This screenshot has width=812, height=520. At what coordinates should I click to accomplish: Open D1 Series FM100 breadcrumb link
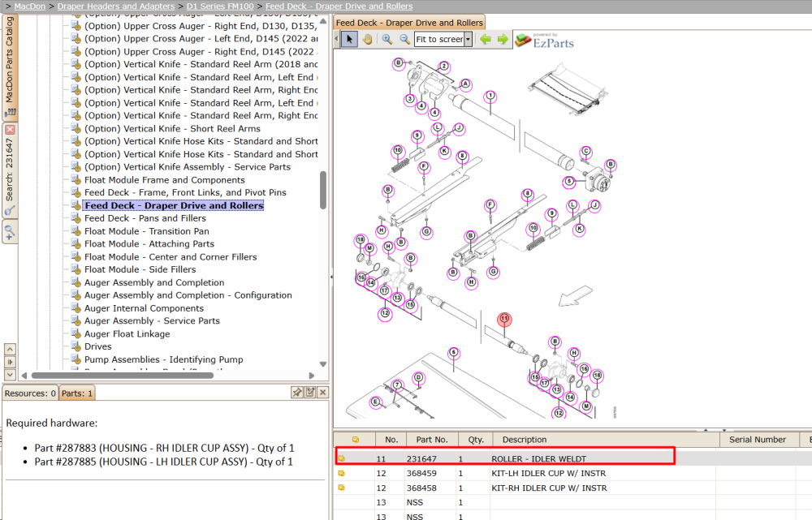[x=220, y=6]
